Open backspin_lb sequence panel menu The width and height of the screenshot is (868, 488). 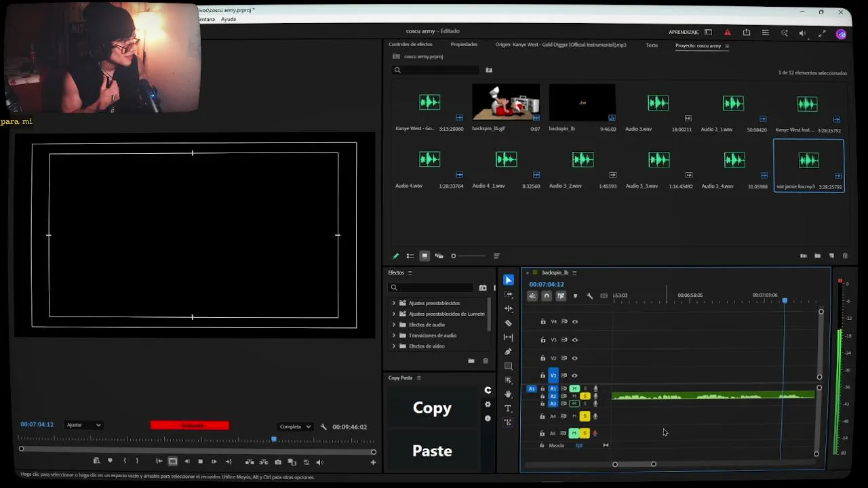pyautogui.click(x=574, y=272)
